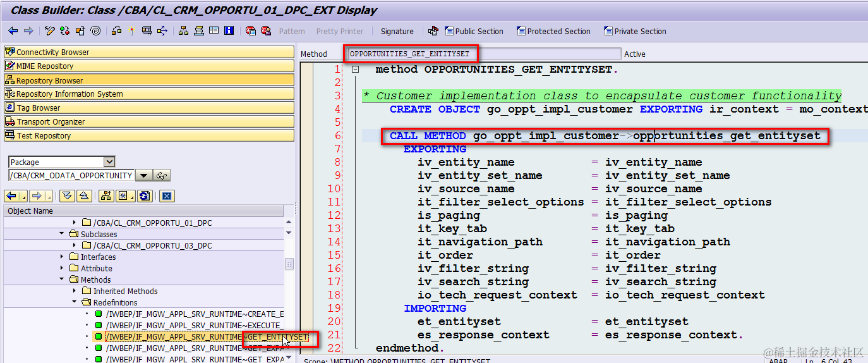This screenshot has width=868, height=363.
Task: Open the Package object type dropdown
Action: point(109,162)
